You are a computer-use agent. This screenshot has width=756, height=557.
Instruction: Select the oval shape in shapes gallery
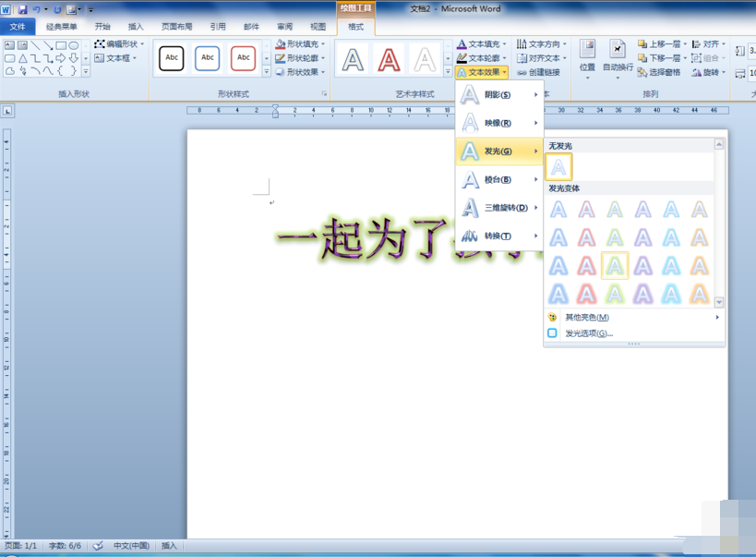point(73,45)
